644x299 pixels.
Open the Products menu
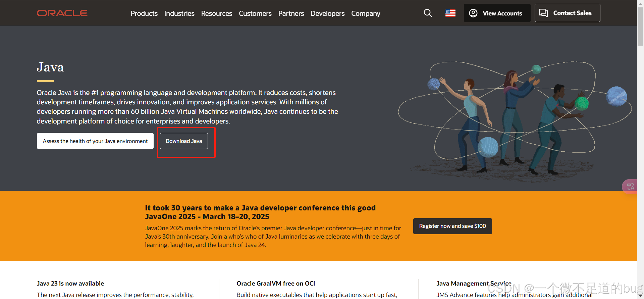[144, 13]
